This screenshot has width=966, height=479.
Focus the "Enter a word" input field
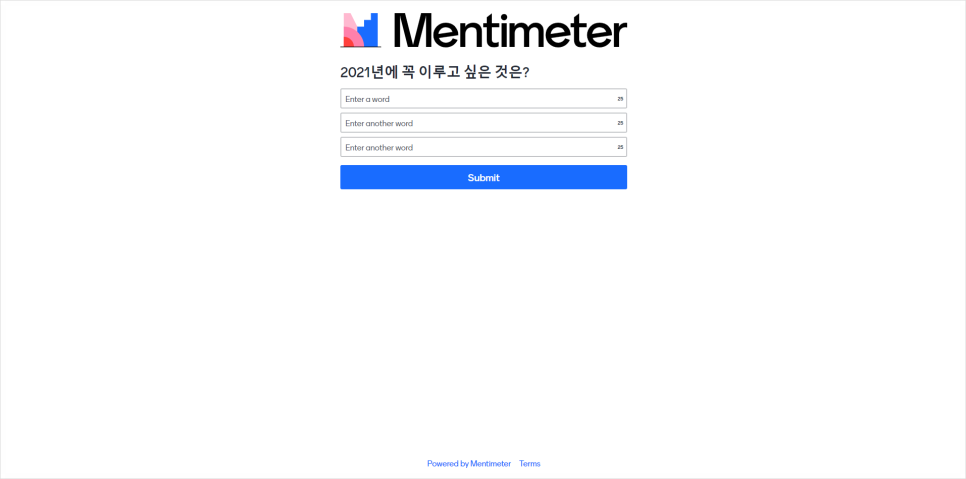(484, 99)
